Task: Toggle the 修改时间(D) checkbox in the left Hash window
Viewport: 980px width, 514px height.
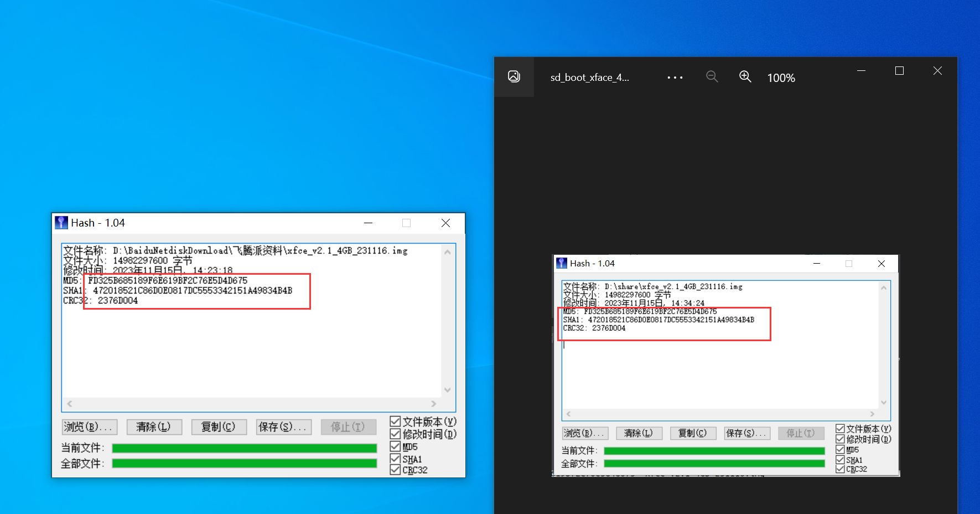Action: [395, 434]
